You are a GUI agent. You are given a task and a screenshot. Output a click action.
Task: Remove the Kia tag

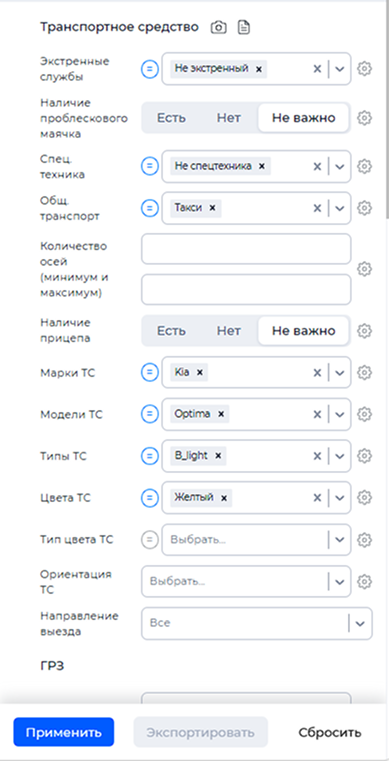(x=199, y=373)
